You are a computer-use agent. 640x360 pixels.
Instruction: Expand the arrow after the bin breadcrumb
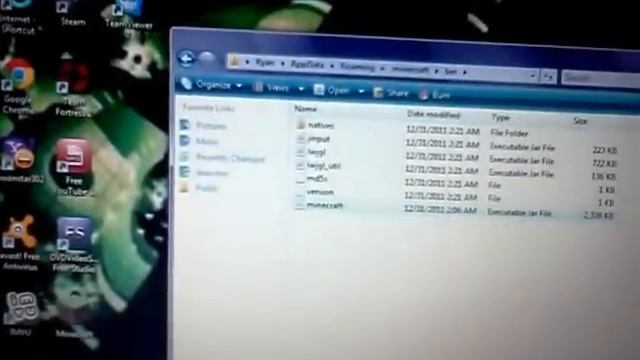(465, 72)
